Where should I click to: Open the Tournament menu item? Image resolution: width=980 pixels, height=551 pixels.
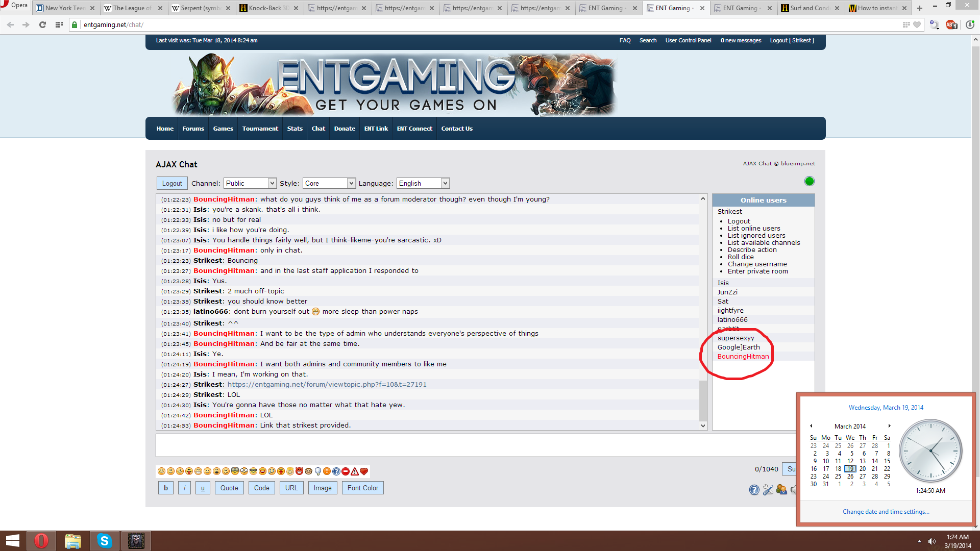(x=260, y=129)
